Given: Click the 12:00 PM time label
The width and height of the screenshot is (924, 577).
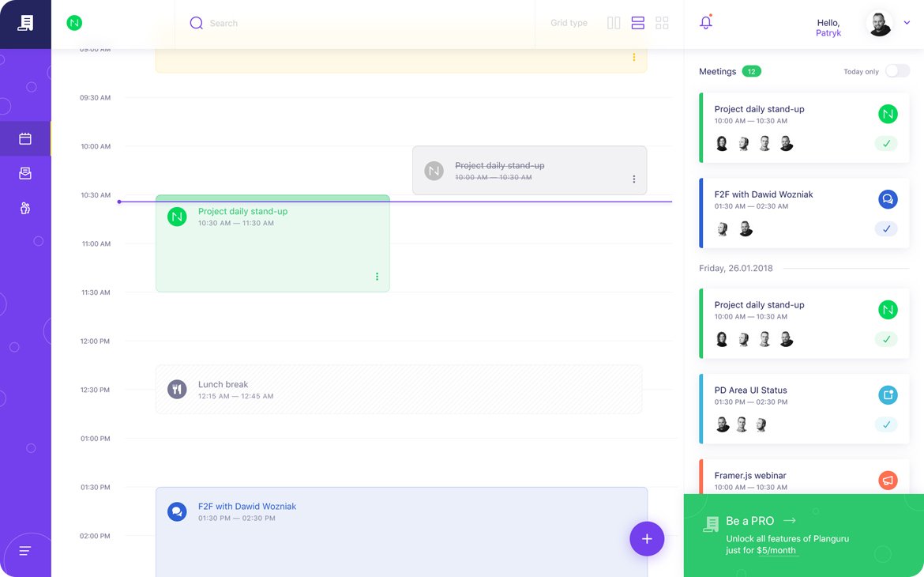Looking at the screenshot, I should (x=95, y=341).
